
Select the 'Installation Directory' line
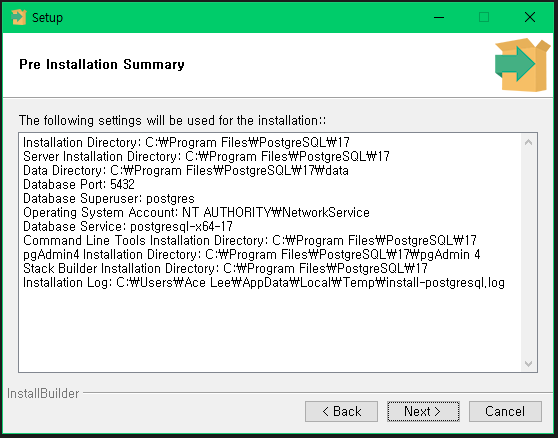pyautogui.click(x=186, y=142)
